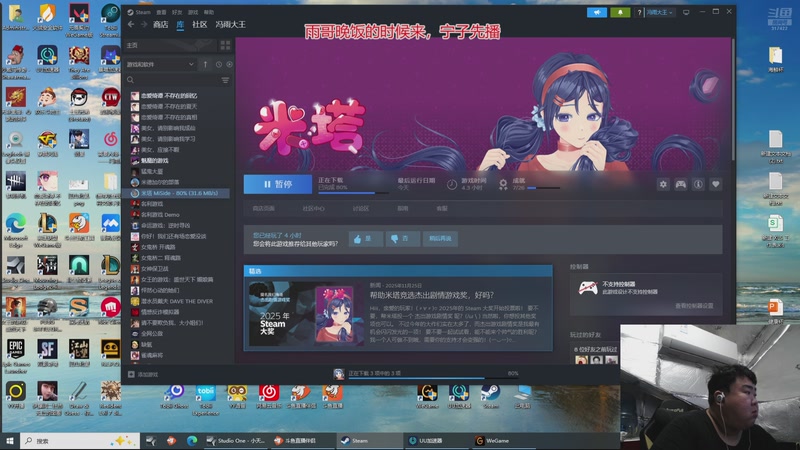Click the thumbs-down 否 button
Viewport: 800px width, 450px height.
click(x=403, y=239)
